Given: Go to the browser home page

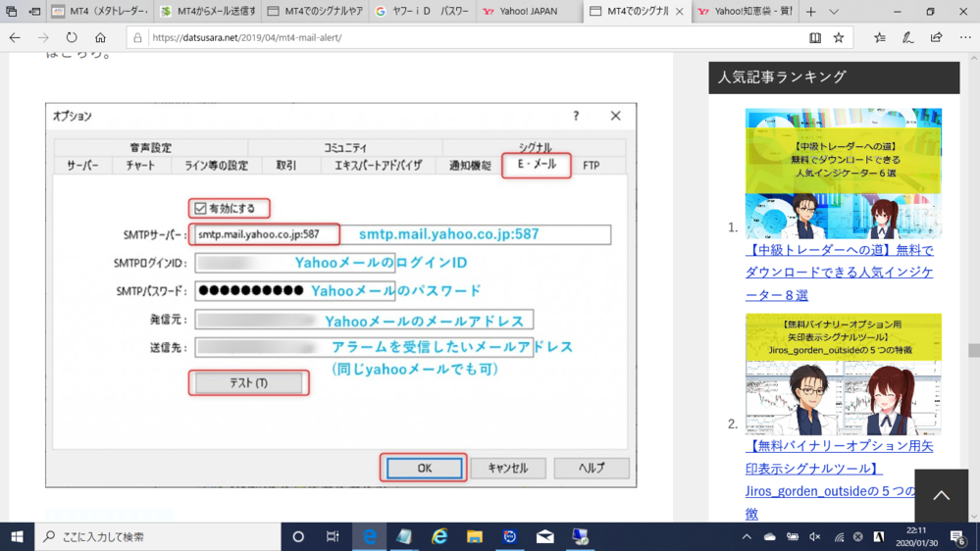Looking at the screenshot, I should point(100,37).
